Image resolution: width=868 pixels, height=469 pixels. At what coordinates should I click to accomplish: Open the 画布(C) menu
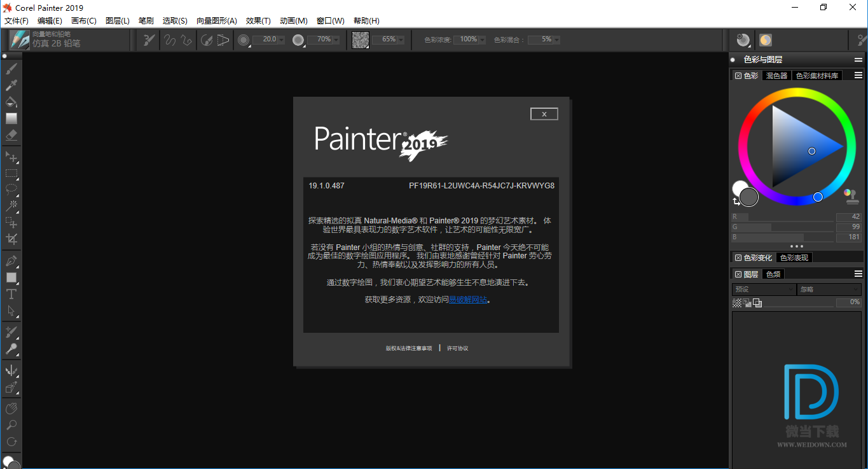click(84, 21)
